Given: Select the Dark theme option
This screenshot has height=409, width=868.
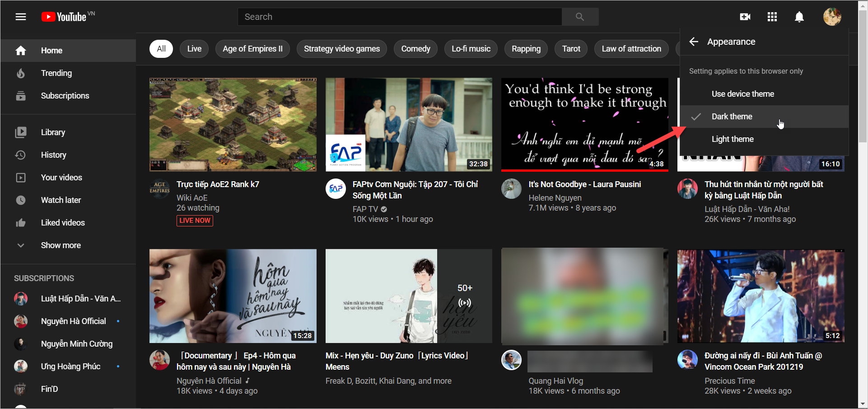Looking at the screenshot, I should (732, 117).
